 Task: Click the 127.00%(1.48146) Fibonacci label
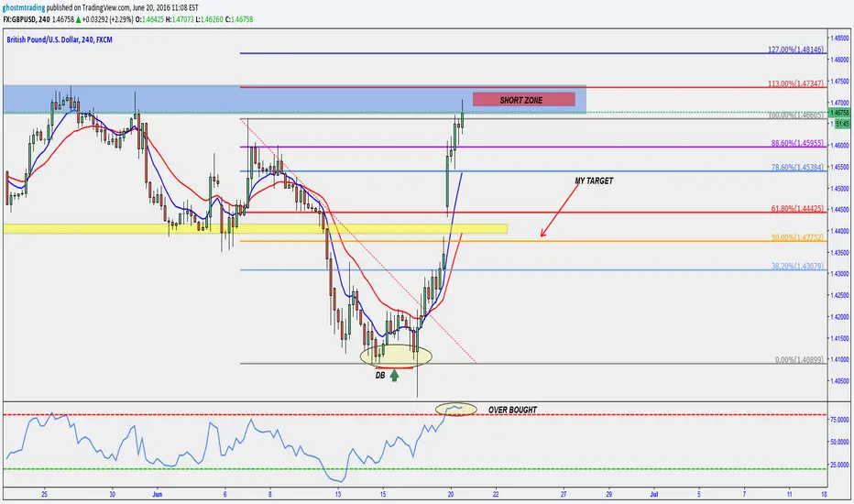[795, 49]
